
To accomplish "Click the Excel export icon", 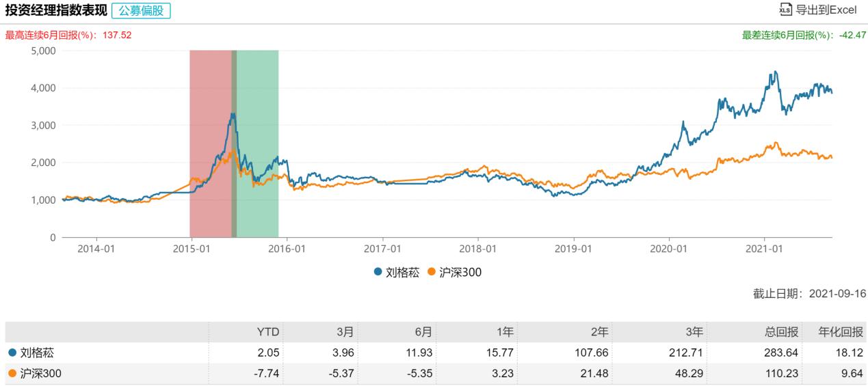I will [x=785, y=10].
